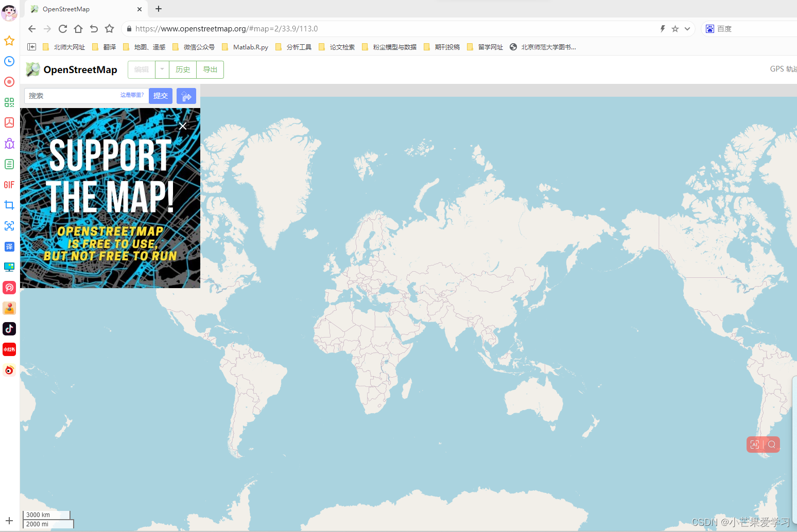Open the browser home page icon
Screen dimensions: 797x532
78,29
